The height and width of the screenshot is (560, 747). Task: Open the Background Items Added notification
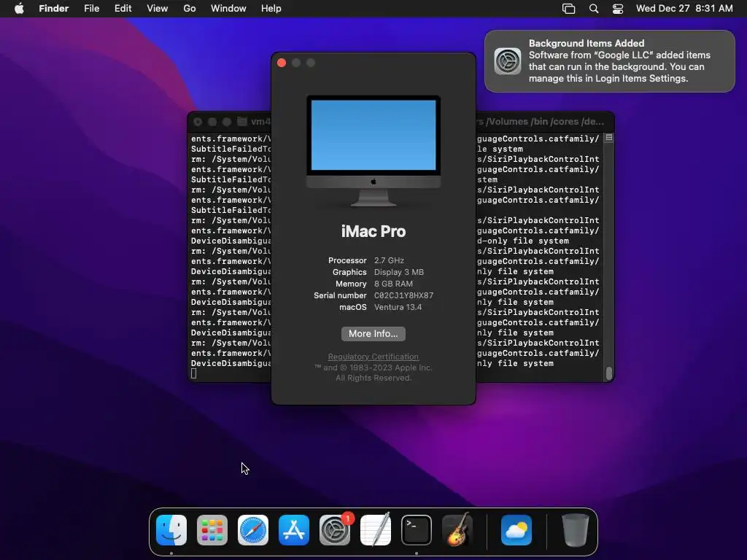click(610, 61)
